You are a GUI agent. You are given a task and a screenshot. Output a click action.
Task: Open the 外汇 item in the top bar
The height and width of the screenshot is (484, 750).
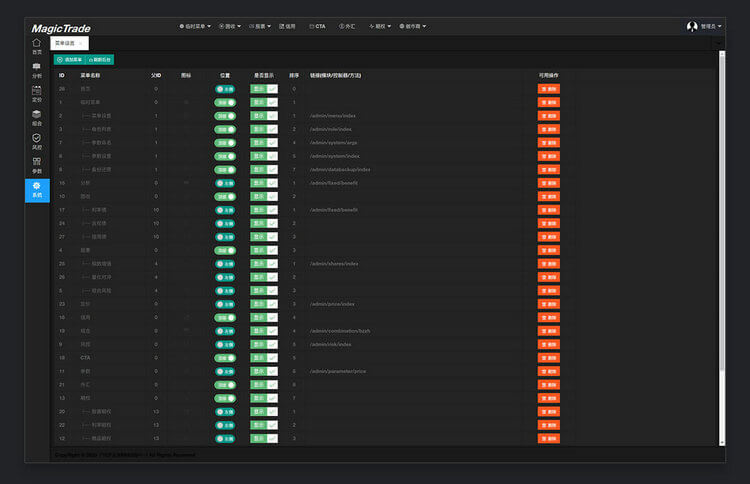click(347, 26)
